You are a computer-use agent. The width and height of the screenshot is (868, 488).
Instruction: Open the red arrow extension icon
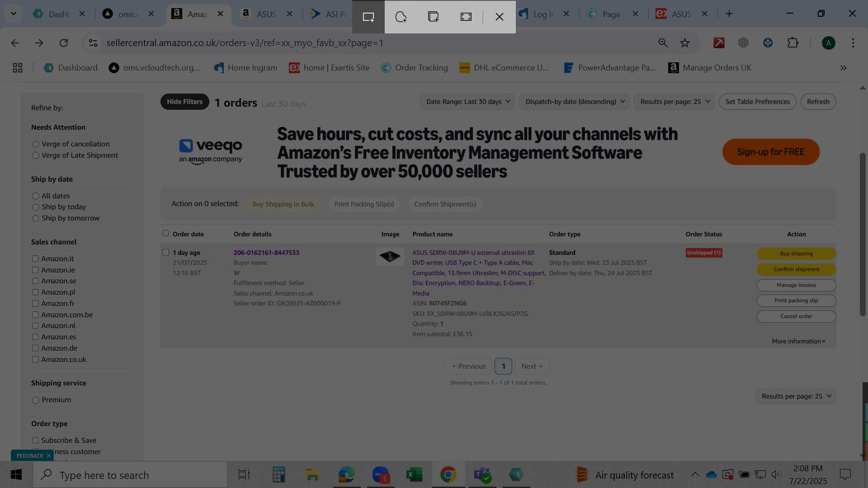pyautogui.click(x=719, y=43)
